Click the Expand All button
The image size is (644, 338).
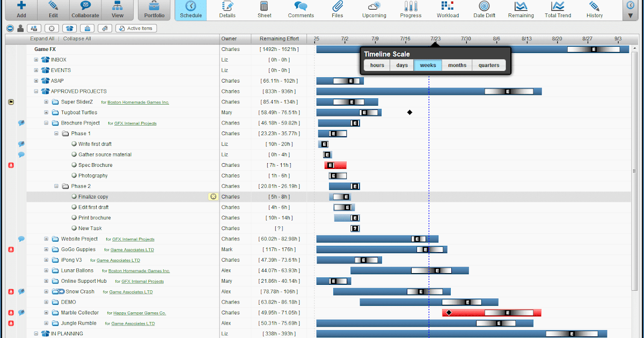pyautogui.click(x=42, y=38)
